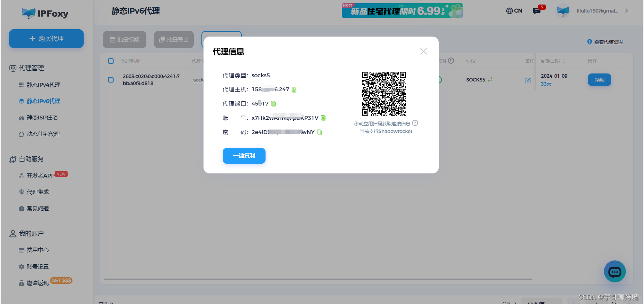Viewport: 644px width, 304px height.
Task: Click the 购买代理 button
Action: 46,39
